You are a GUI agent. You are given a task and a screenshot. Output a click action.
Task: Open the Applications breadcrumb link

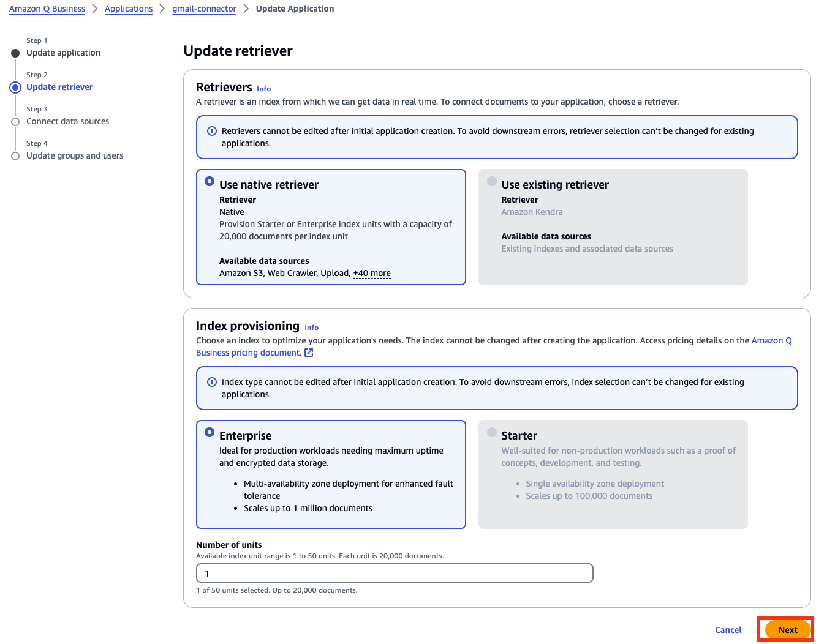click(x=129, y=9)
